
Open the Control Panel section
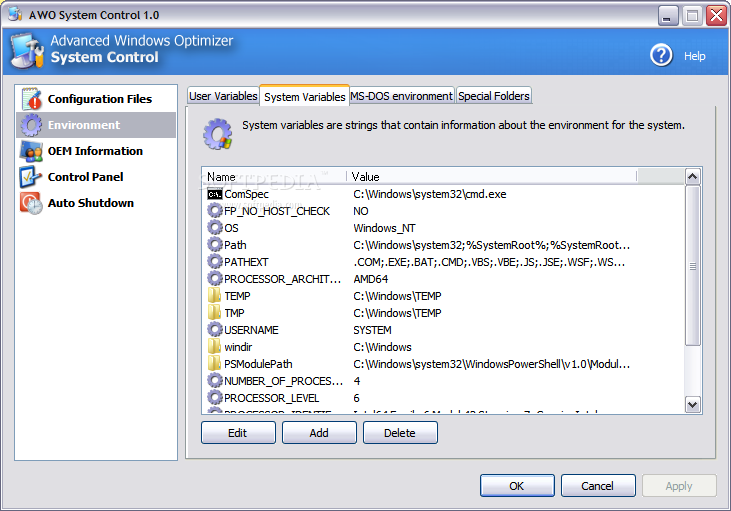96,177
